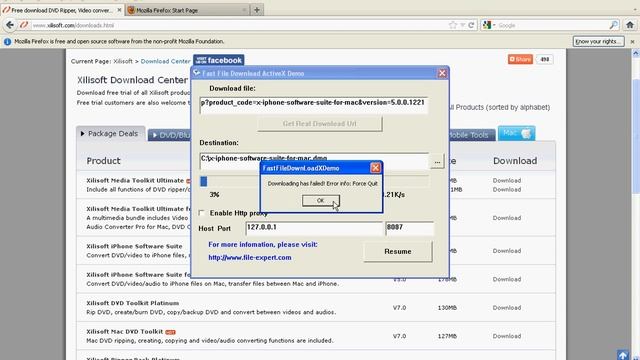Click Xilisoft DVD Toolkit Platinum product name
The width and height of the screenshot is (640, 360).
[133, 303]
